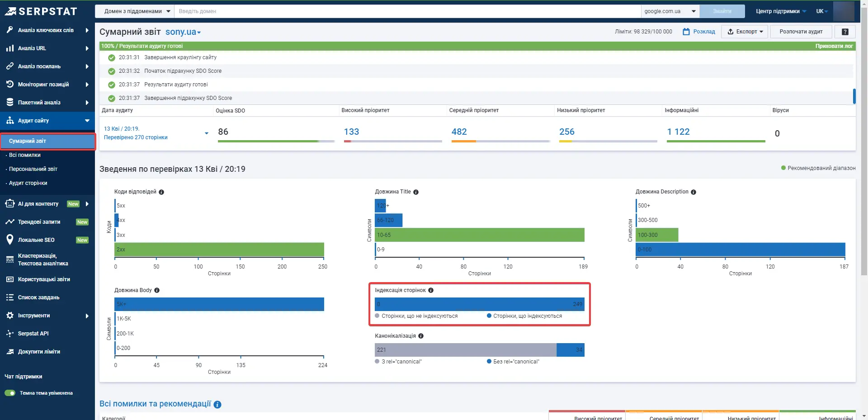Viewport: 868px width, 420px height.
Task: Click the high priority count 133
Action: [x=351, y=132]
